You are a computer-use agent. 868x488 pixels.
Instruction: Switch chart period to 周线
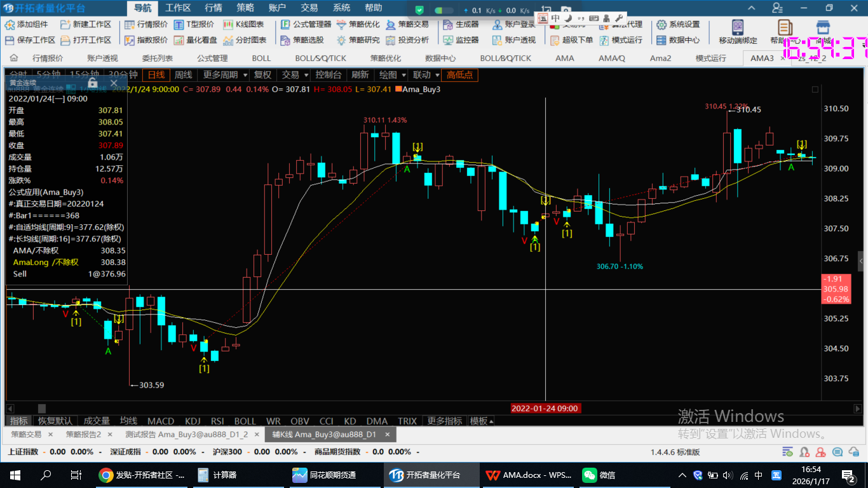(x=184, y=74)
